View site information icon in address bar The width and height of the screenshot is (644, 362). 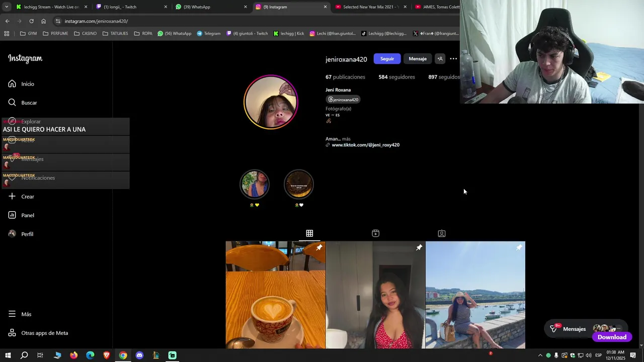click(58, 21)
